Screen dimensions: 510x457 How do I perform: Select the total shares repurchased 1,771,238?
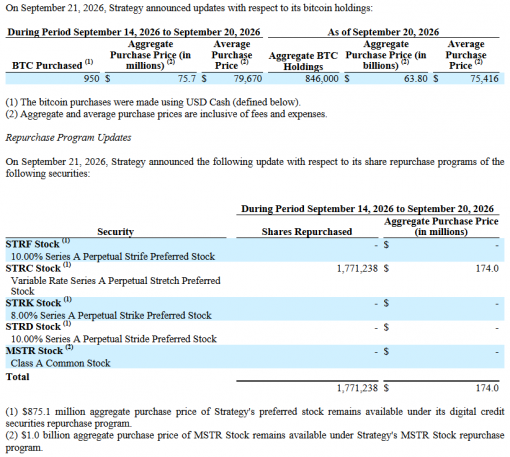(357, 388)
